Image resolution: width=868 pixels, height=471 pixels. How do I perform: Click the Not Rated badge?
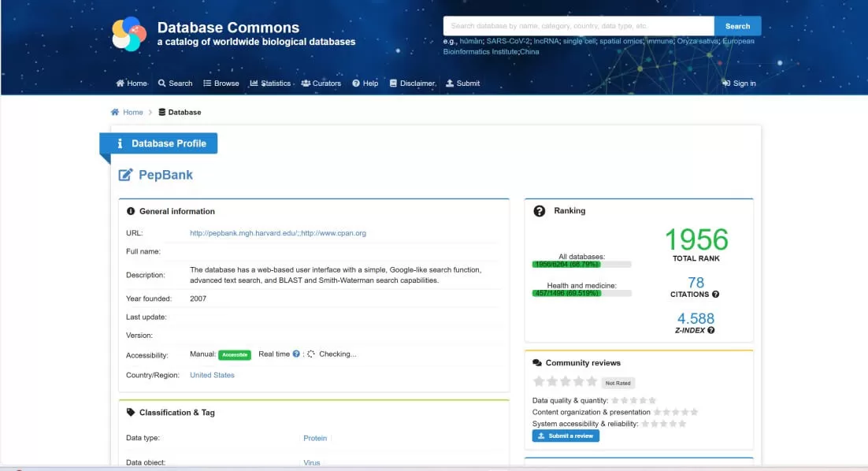[618, 383]
